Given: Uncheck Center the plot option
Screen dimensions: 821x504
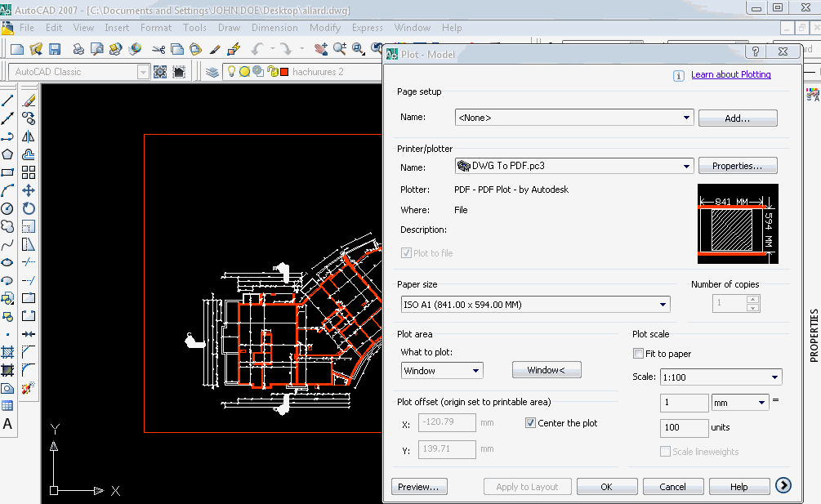Looking at the screenshot, I should pyautogui.click(x=531, y=423).
